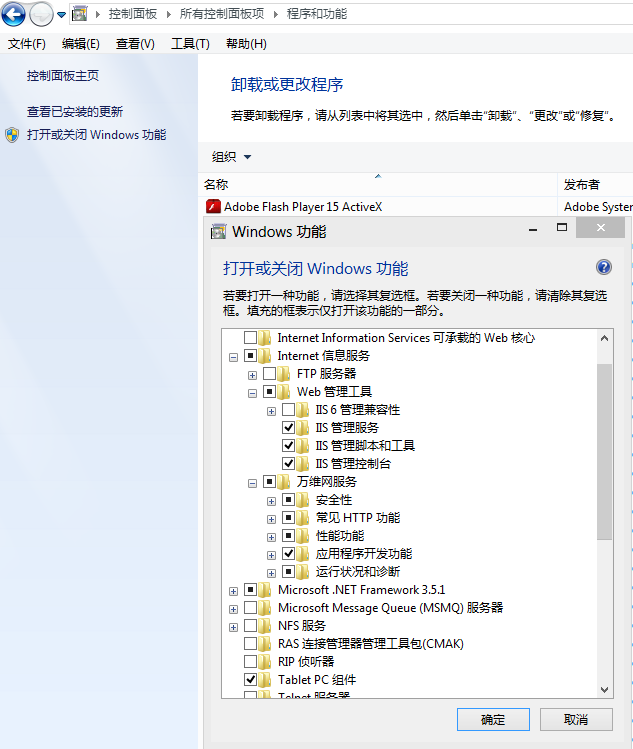Uncheck IIS 管理控制台 checkbox

288,463
